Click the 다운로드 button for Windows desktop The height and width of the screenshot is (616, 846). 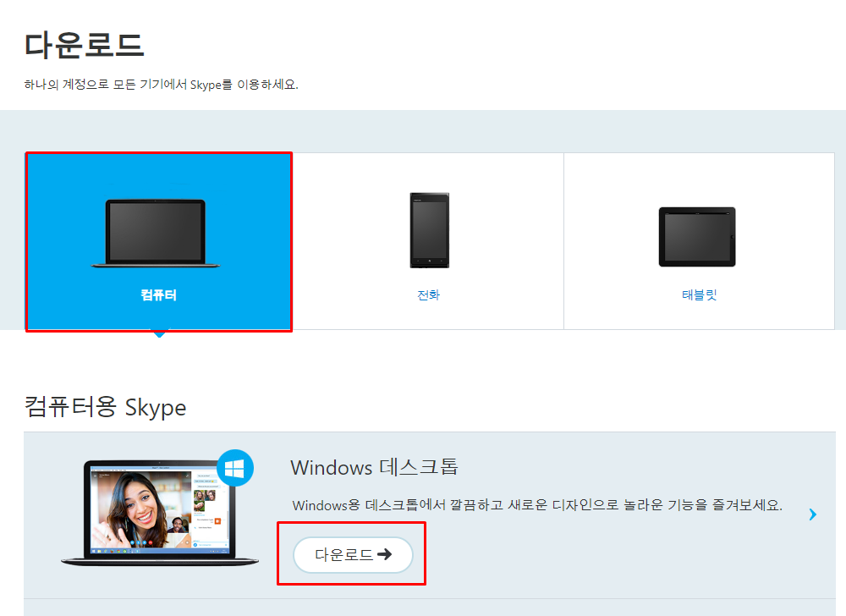pos(353,554)
